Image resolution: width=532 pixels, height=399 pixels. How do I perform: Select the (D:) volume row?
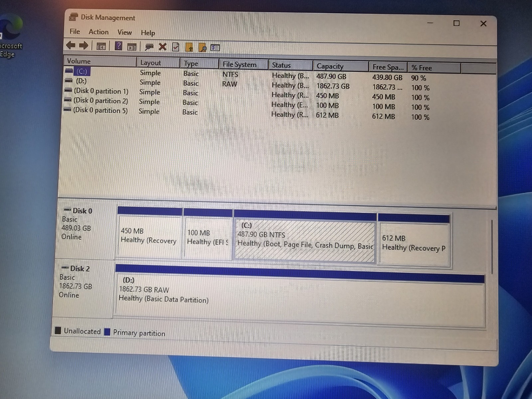point(246,83)
